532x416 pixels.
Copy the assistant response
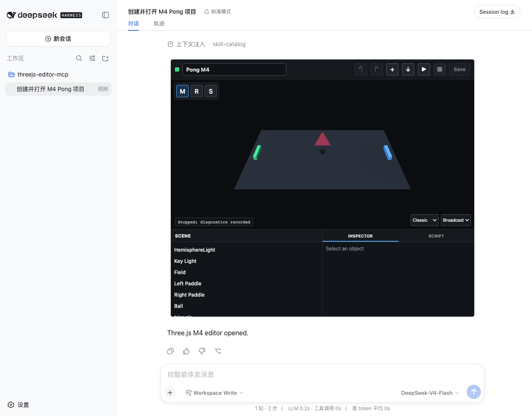coord(170,351)
